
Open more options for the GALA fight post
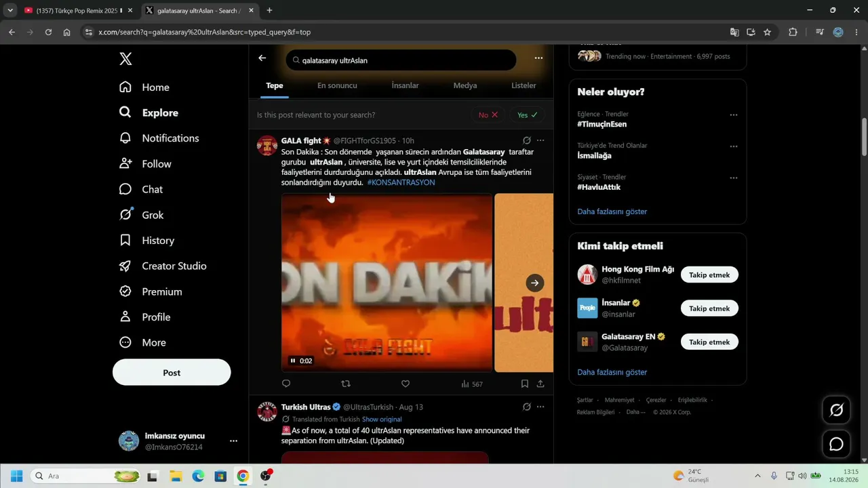[x=540, y=140]
